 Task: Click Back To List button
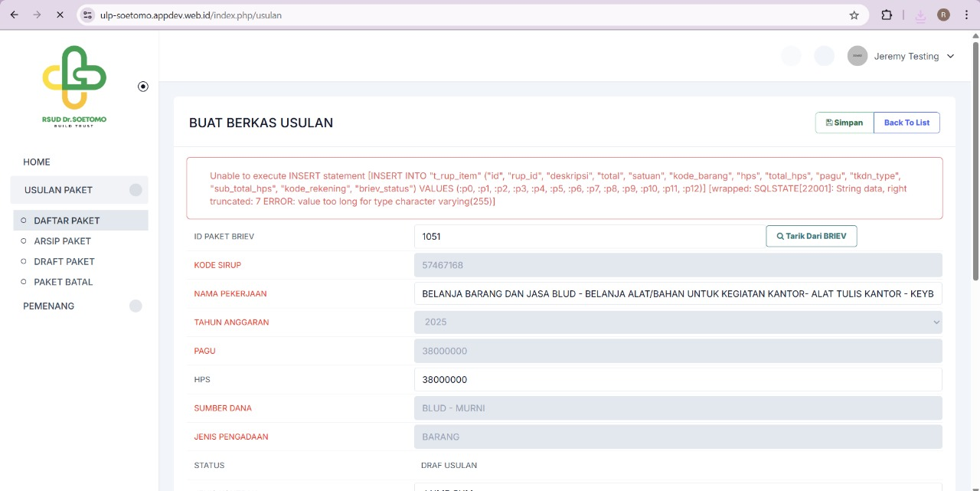pos(906,123)
